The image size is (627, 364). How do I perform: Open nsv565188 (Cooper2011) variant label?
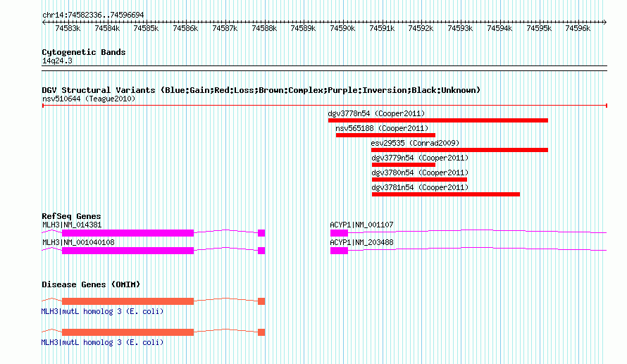(x=382, y=128)
